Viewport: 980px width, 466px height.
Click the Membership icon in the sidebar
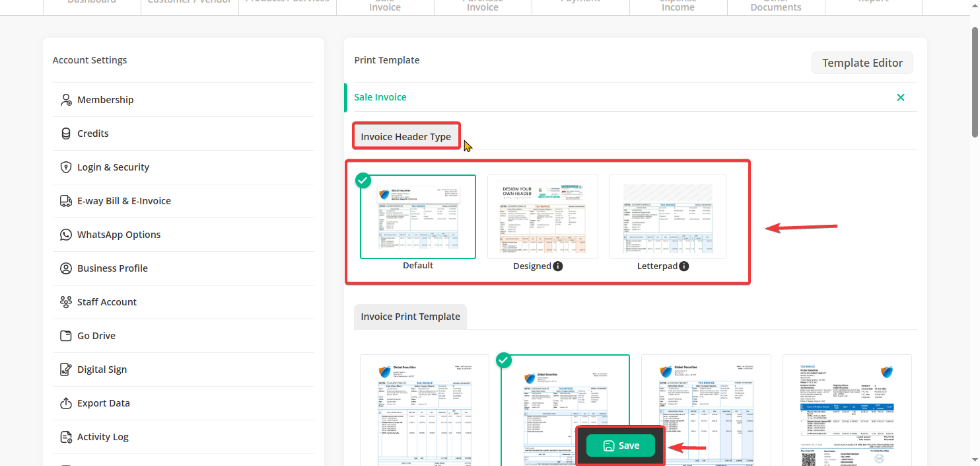[x=66, y=100]
